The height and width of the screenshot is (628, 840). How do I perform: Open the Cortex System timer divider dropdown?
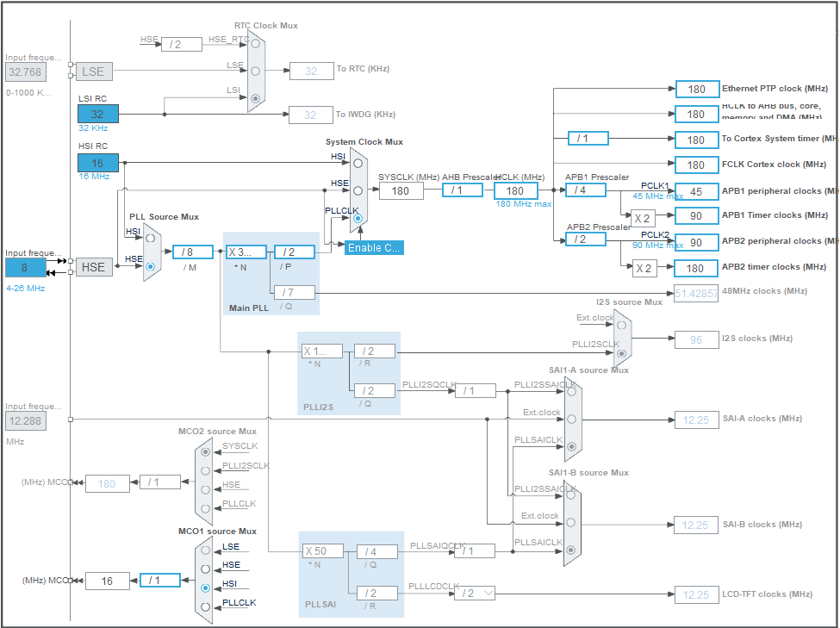tap(588, 139)
